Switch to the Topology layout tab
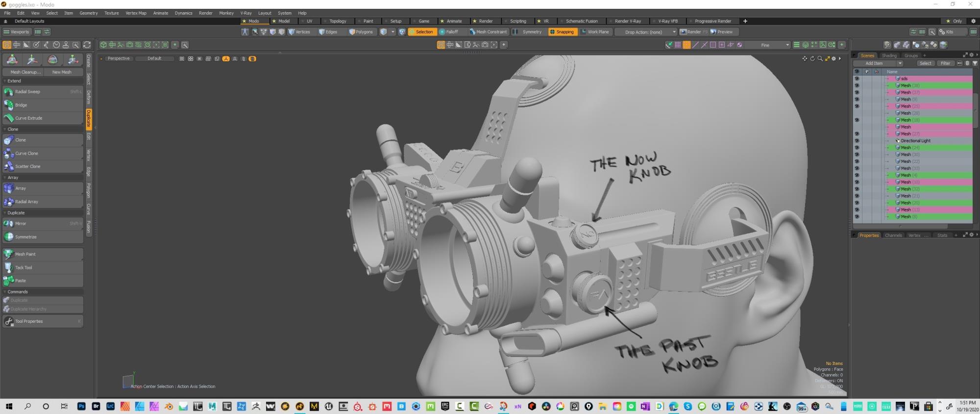Screen dimensions: 980x414 pyautogui.click(x=338, y=21)
